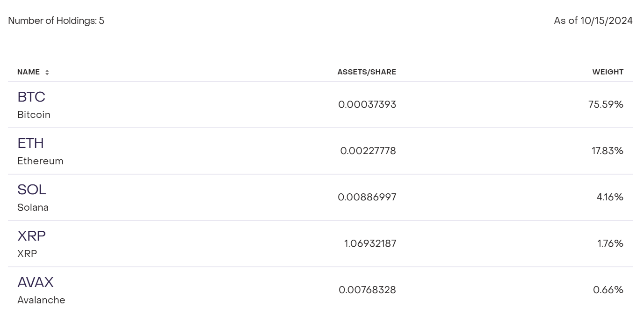Sort holdings using the NAME sort arrows
This screenshot has height=316, width=644.
point(47,72)
